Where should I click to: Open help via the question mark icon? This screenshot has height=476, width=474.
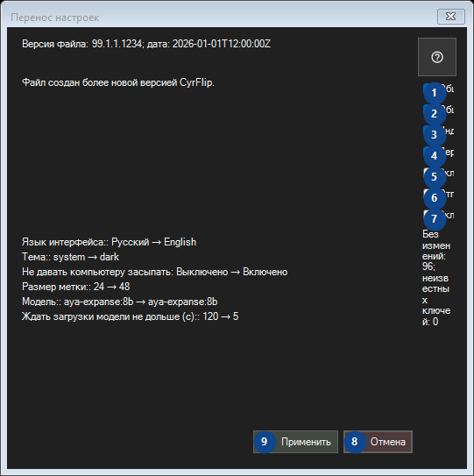437,57
